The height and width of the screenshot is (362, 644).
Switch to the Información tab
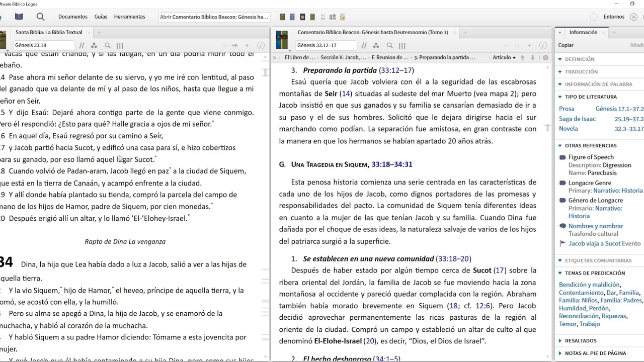(583, 32)
